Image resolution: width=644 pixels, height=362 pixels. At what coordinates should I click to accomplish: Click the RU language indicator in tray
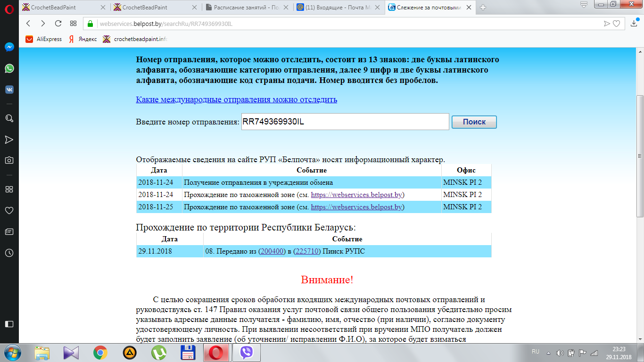click(x=536, y=352)
